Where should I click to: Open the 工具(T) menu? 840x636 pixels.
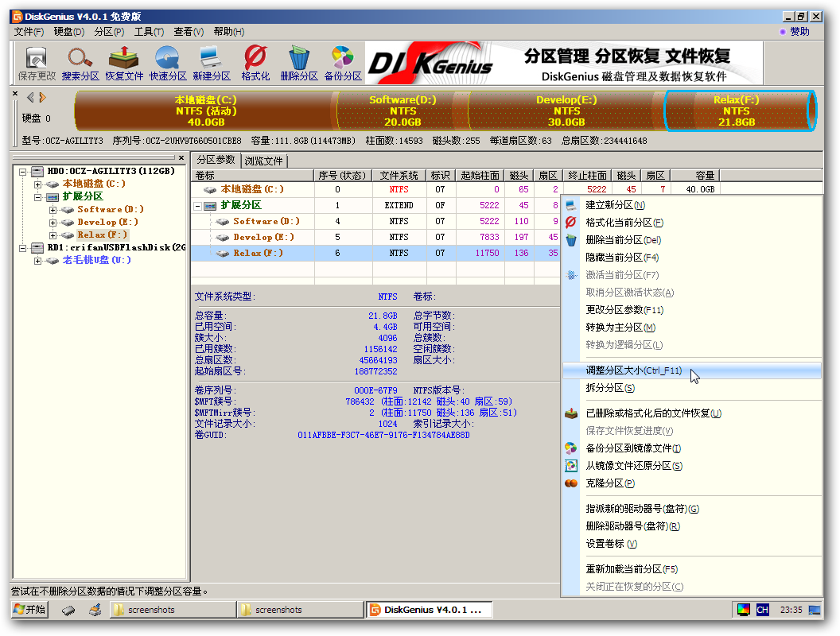tap(149, 32)
